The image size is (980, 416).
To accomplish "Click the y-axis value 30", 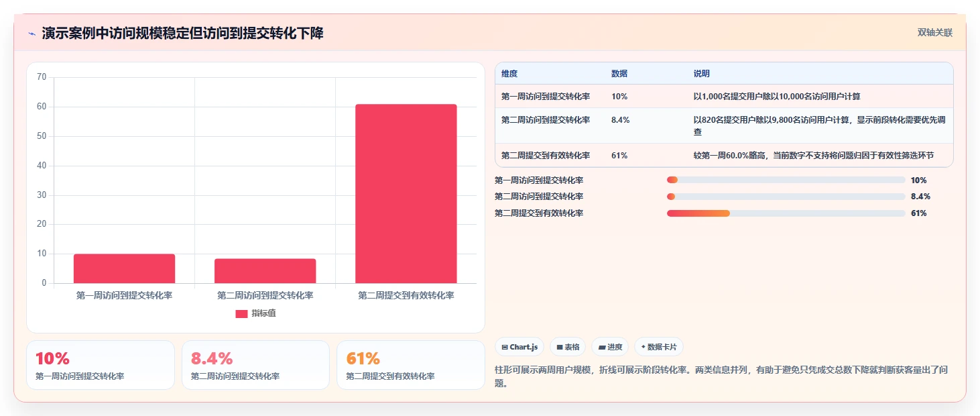I will coord(42,195).
